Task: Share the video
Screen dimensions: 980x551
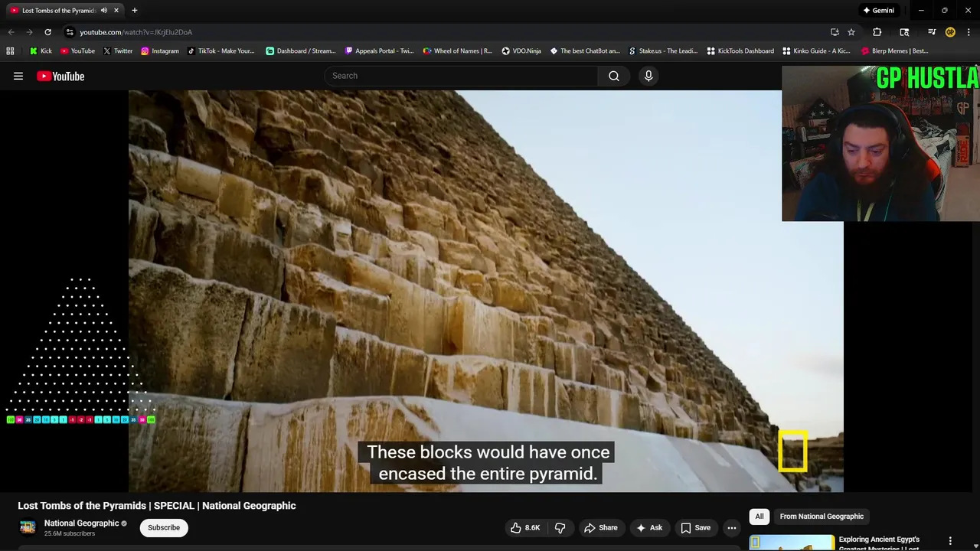Action: pos(601,527)
